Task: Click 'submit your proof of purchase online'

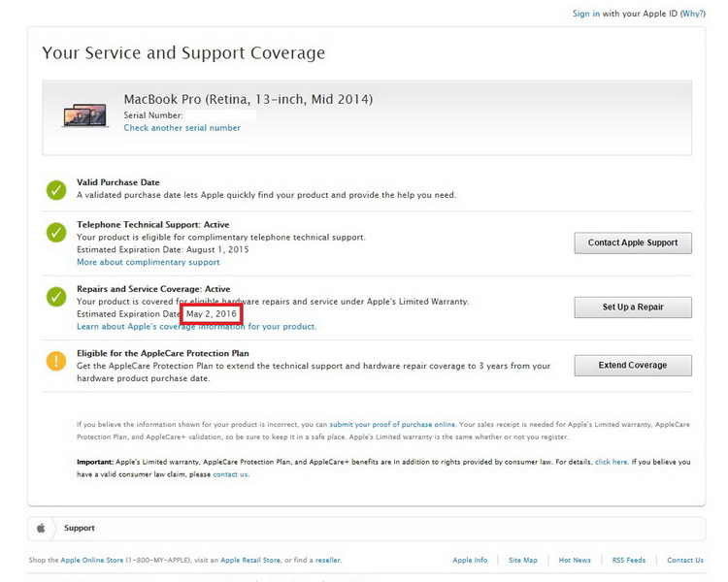Action: 392,425
